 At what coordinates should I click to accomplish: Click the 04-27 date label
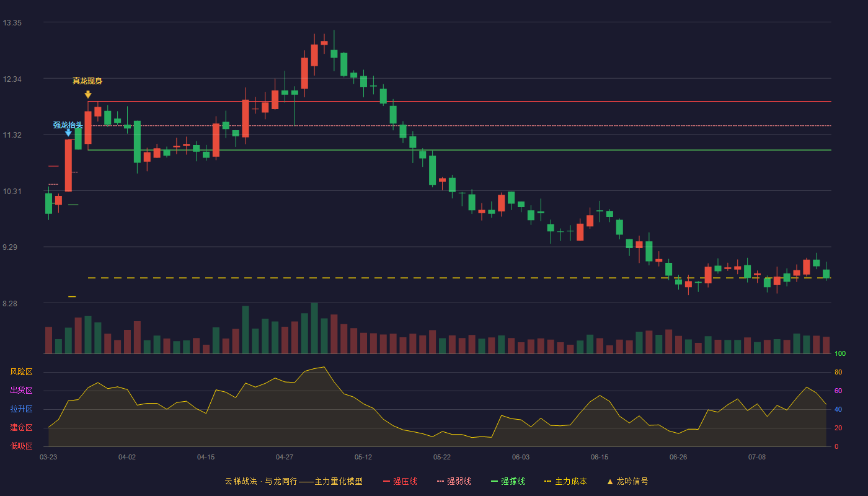click(285, 457)
